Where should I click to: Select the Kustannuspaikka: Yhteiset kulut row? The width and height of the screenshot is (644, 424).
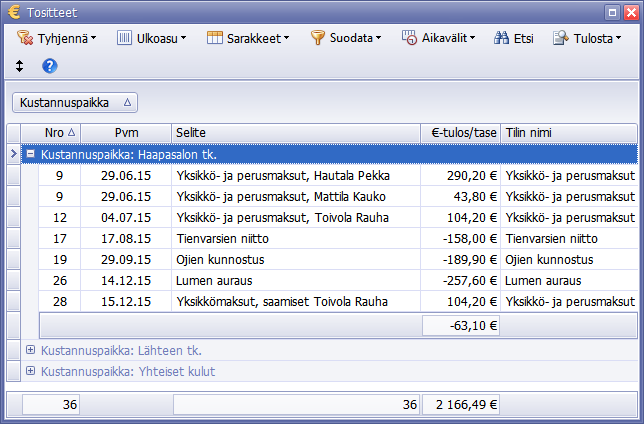click(329, 371)
